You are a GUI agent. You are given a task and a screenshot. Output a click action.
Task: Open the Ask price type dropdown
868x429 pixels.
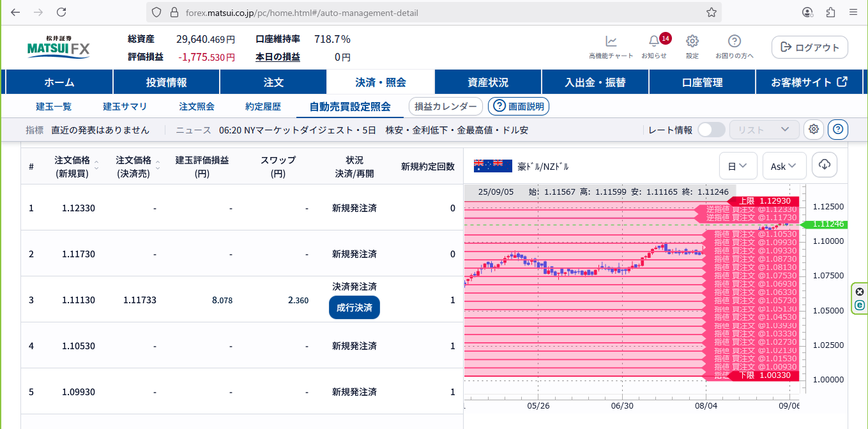[x=784, y=166]
